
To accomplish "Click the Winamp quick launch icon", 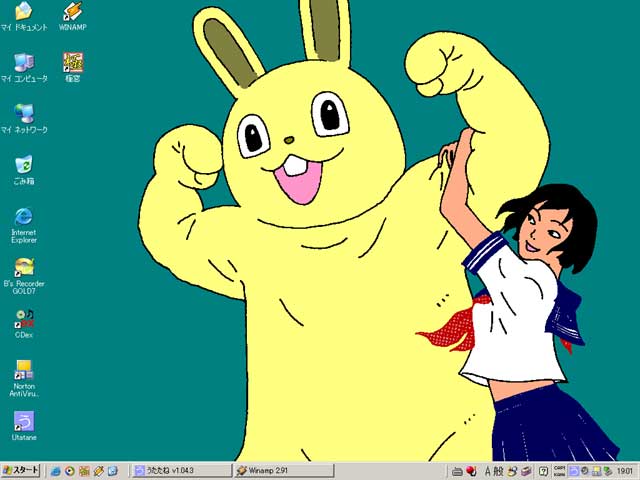I will click(98, 470).
